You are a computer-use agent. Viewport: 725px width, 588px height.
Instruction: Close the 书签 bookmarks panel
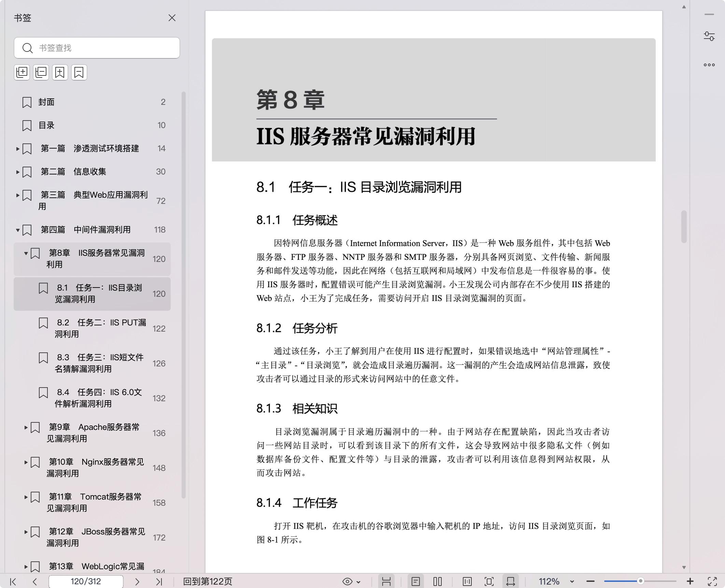pos(172,18)
